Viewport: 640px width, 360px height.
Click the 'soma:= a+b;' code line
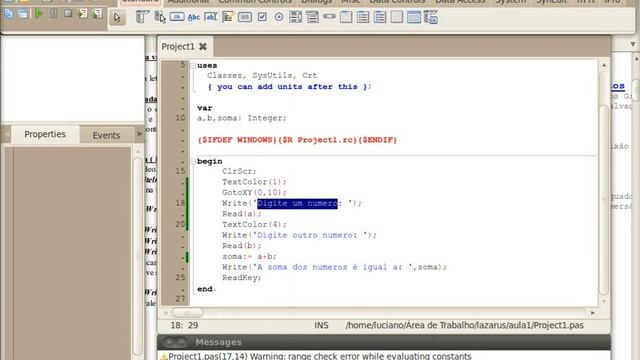(249, 256)
